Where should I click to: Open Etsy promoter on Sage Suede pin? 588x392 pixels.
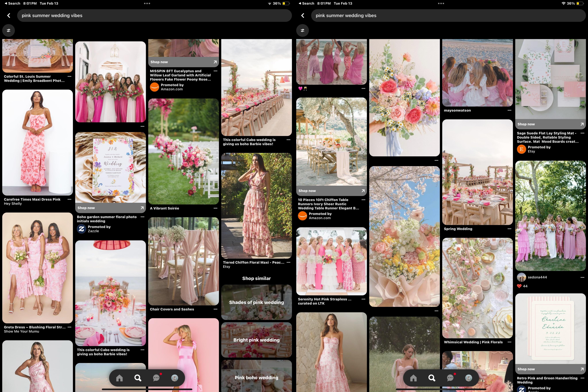click(534, 149)
